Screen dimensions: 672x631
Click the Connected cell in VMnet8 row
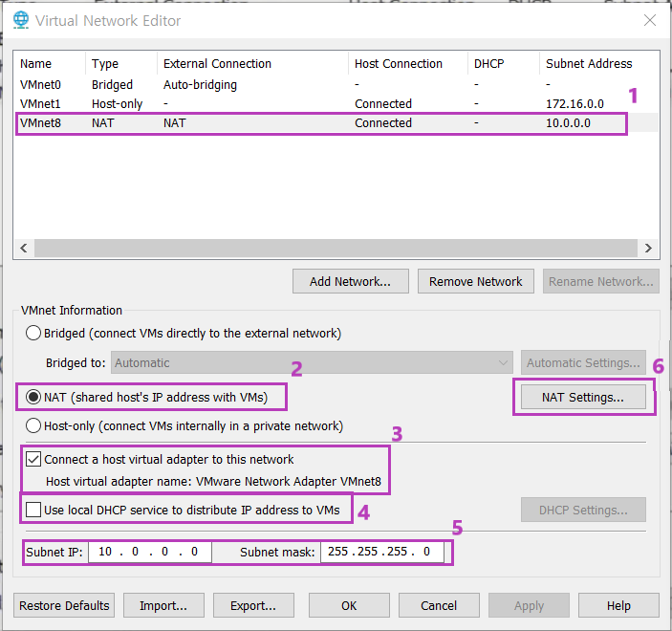[x=383, y=123]
